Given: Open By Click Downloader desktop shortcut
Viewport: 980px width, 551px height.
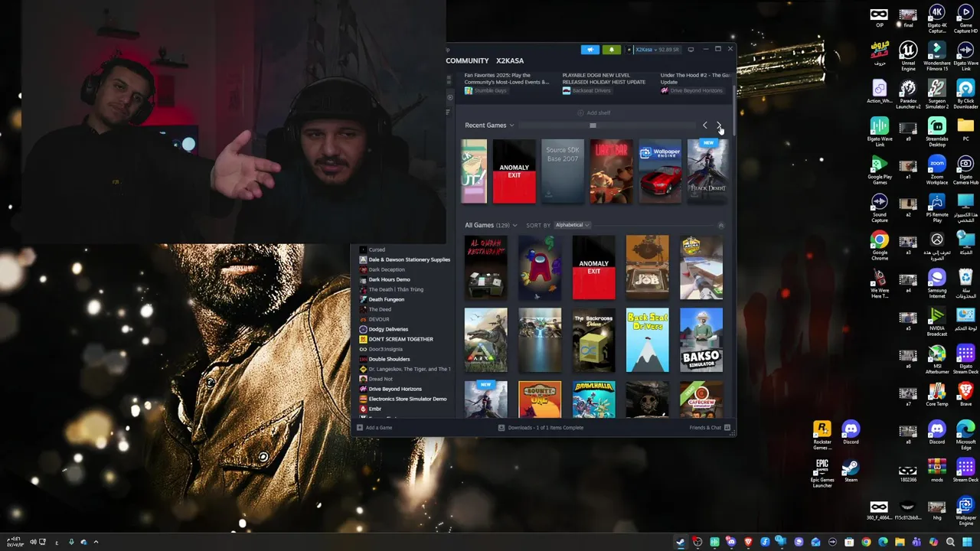Looking at the screenshot, I should click(965, 93).
